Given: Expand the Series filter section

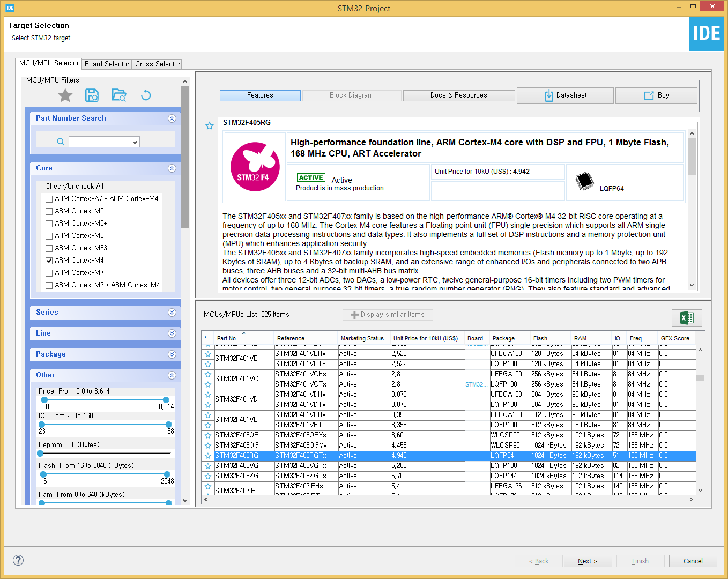Looking at the screenshot, I should pos(172,313).
